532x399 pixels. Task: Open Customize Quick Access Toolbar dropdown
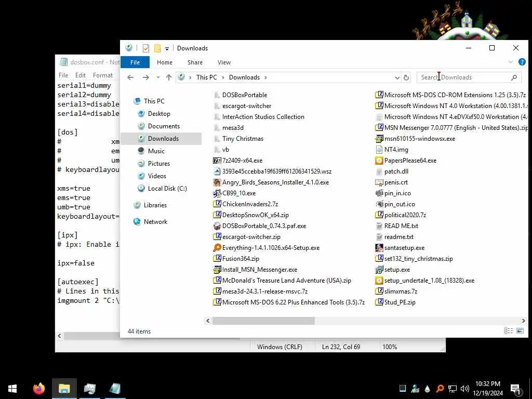point(167,48)
